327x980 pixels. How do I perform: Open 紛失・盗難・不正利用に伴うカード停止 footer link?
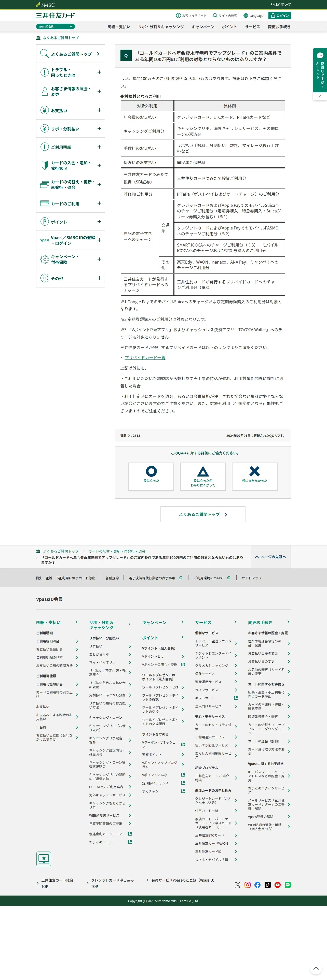click(x=65, y=578)
